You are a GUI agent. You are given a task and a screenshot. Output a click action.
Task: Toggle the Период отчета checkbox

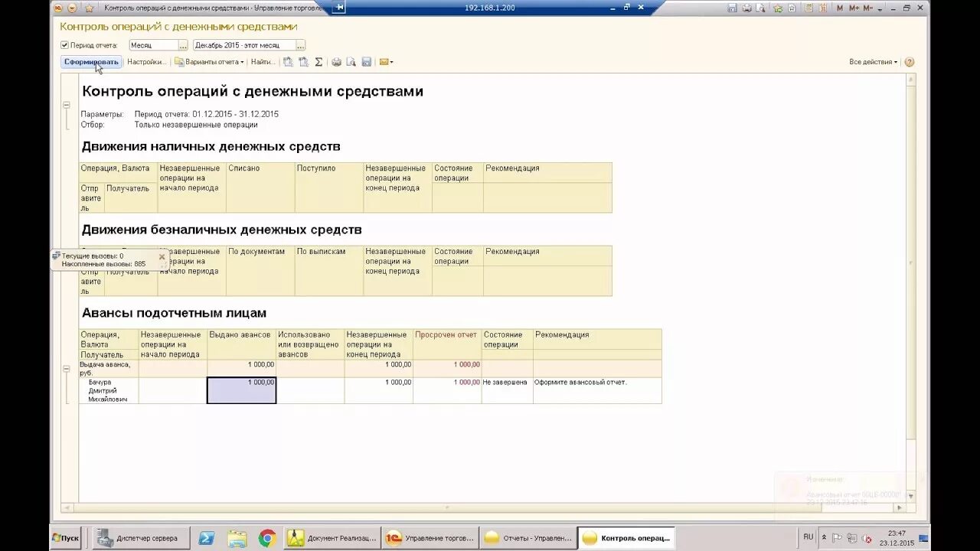click(x=65, y=45)
